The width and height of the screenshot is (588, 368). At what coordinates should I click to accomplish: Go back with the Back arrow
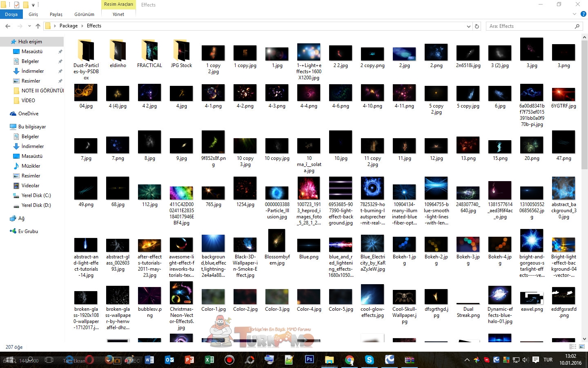click(x=8, y=26)
